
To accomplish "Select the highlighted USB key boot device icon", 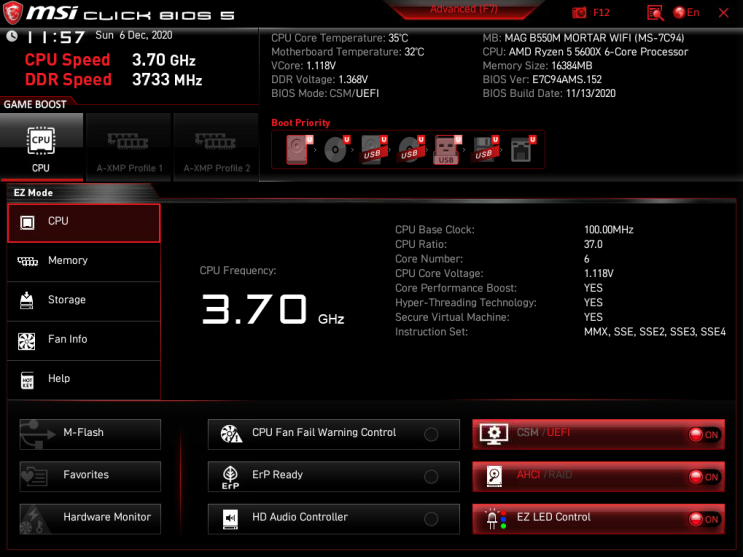I will (x=447, y=150).
